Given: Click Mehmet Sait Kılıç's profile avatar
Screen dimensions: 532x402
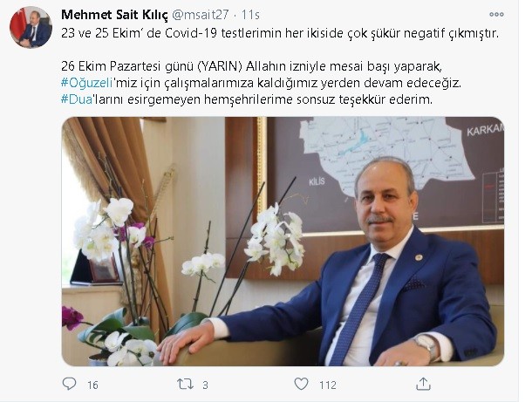Looking at the screenshot, I should click(x=31, y=27).
